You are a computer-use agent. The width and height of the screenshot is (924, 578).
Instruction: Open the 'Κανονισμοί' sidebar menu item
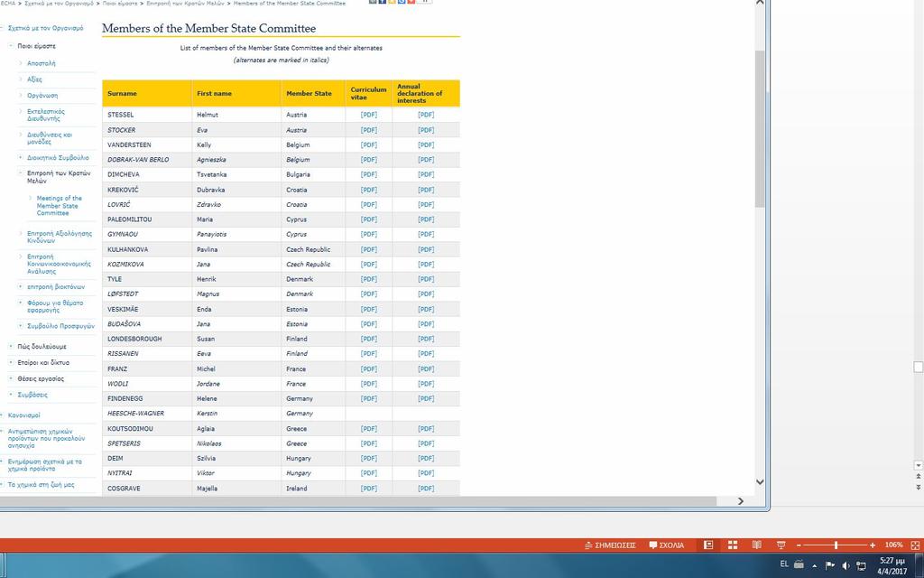point(24,415)
